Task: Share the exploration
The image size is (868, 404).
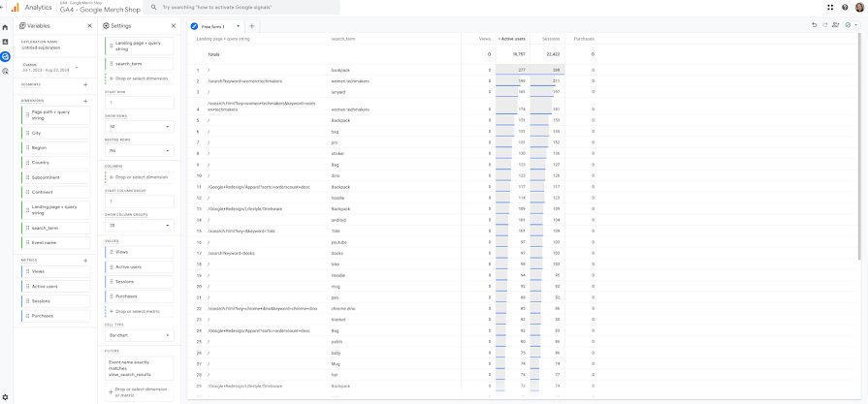Action: pyautogui.click(x=835, y=25)
